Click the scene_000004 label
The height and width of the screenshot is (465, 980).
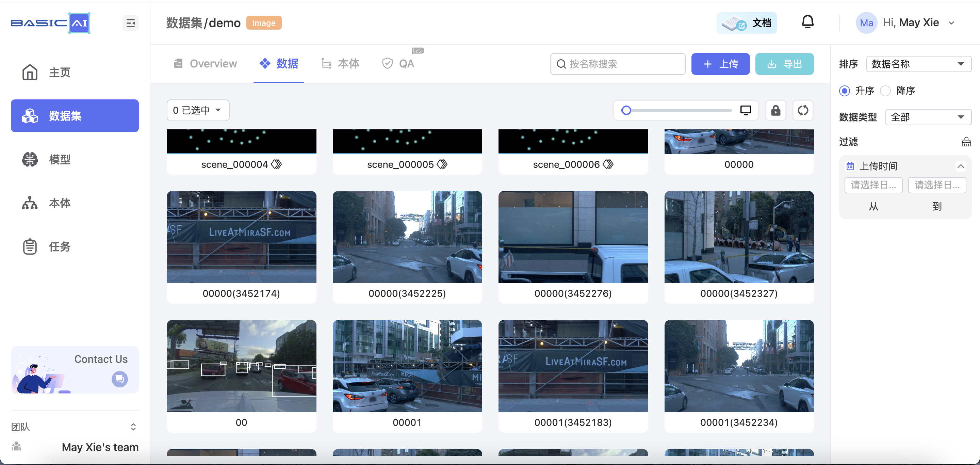tap(234, 164)
